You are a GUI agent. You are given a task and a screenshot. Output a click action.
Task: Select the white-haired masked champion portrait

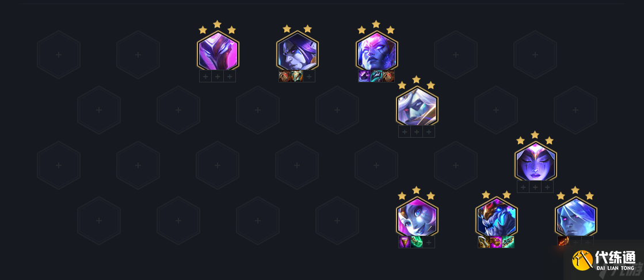[x=417, y=106]
